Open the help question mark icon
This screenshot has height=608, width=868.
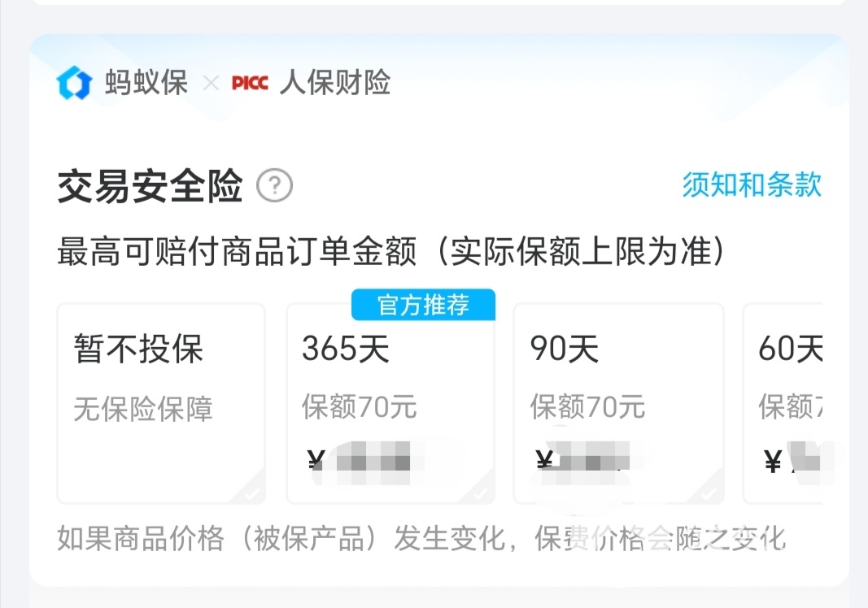[x=275, y=185]
